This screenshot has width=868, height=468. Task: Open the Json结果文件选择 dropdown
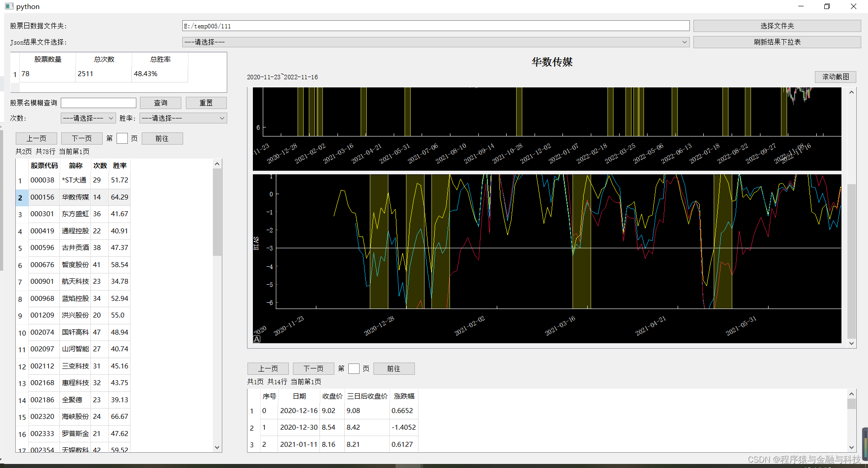pos(436,42)
